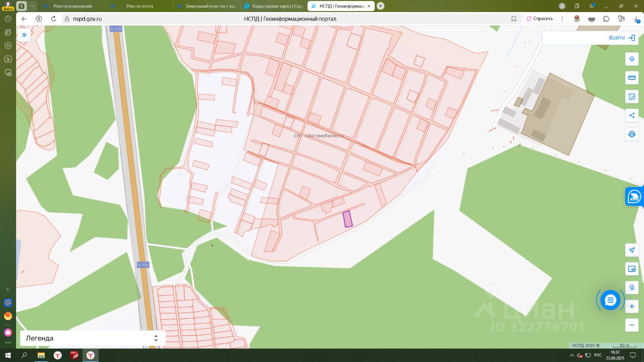Image resolution: width=644 pixels, height=362 pixels.
Task: Switch to the Реестр извещений tab
Action: tap(72, 6)
